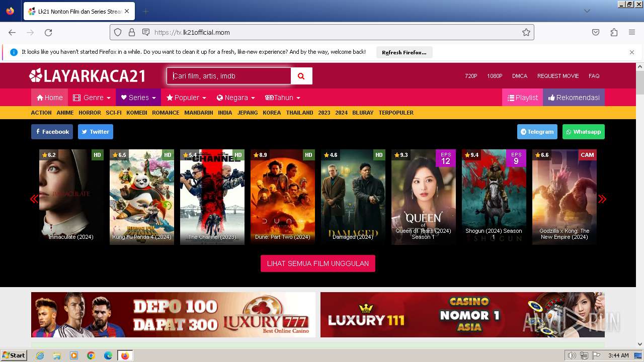644x362 pixels.
Task: Launch Internet Explorer from taskbar
Action: coord(40,355)
